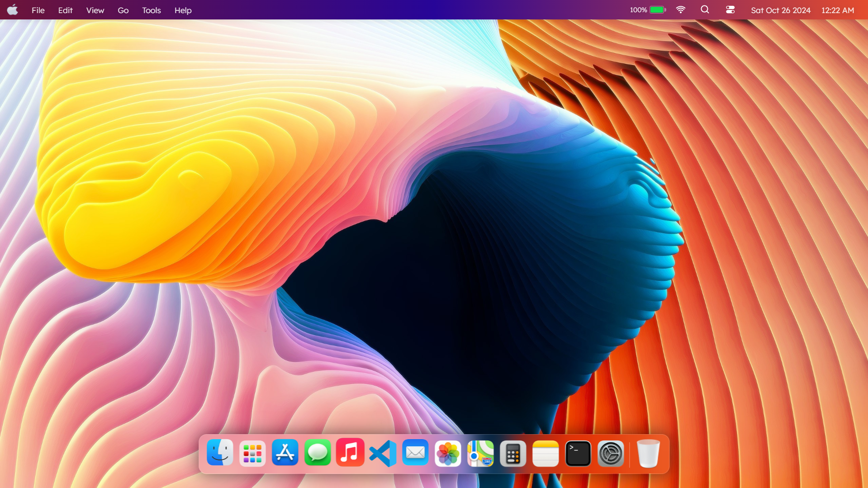Open the Edit menu
Viewport: 868px width, 488px height.
point(65,10)
